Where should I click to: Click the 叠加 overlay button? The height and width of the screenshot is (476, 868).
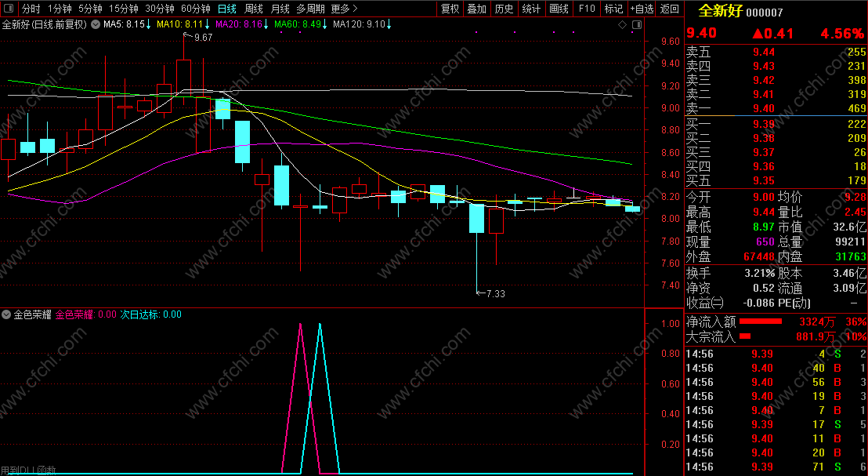coord(476,9)
